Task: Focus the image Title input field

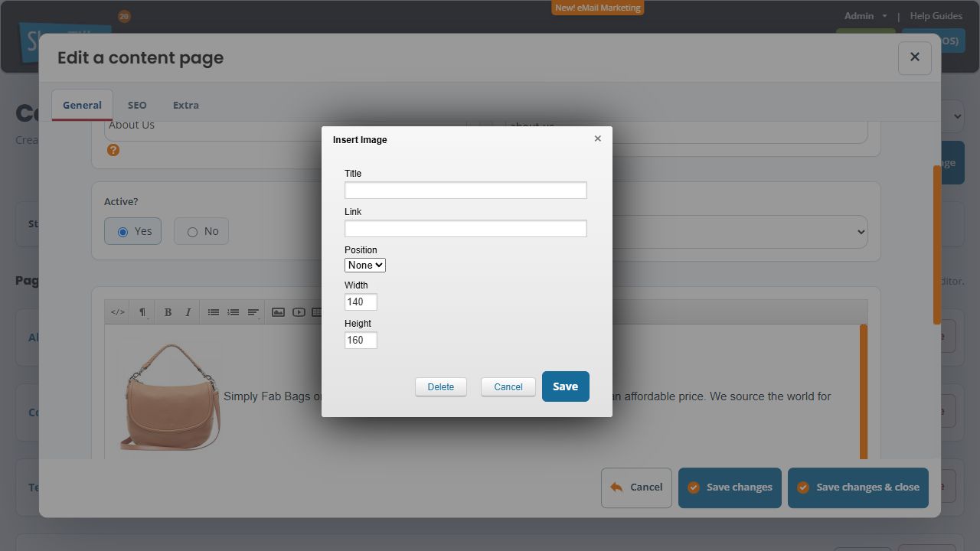Action: pos(465,191)
